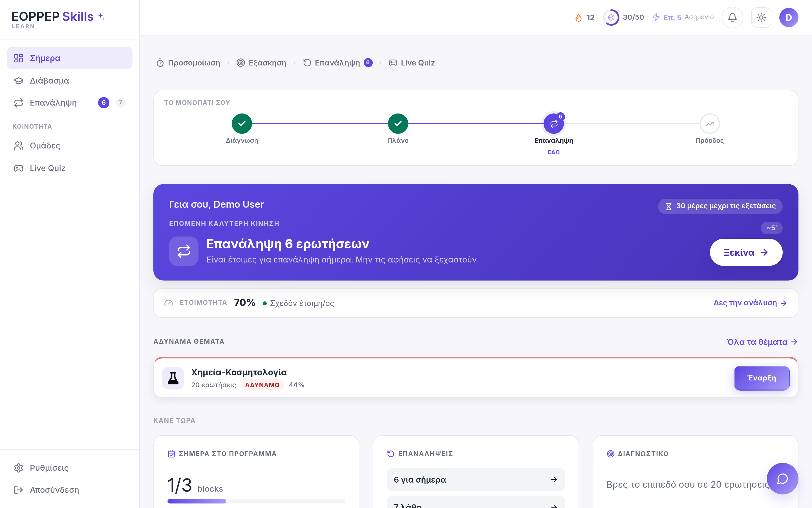Image resolution: width=812 pixels, height=508 pixels.
Task: Click the level lightning bolt icon
Action: tap(656, 17)
